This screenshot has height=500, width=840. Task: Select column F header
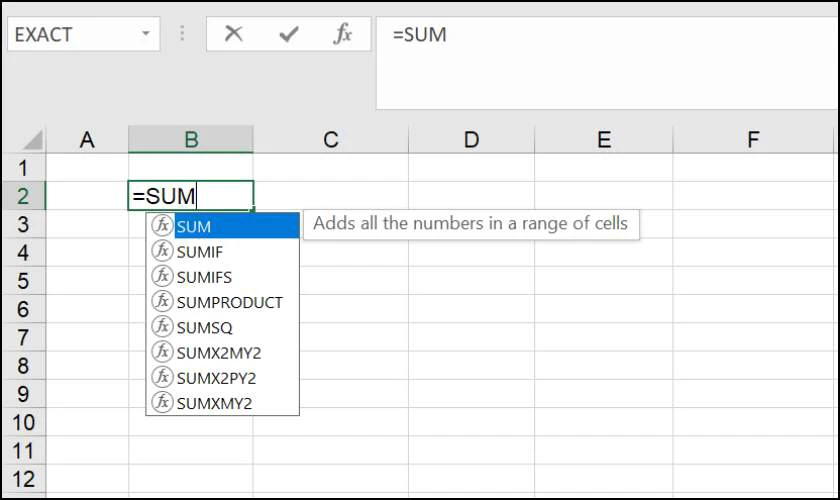[x=753, y=139]
